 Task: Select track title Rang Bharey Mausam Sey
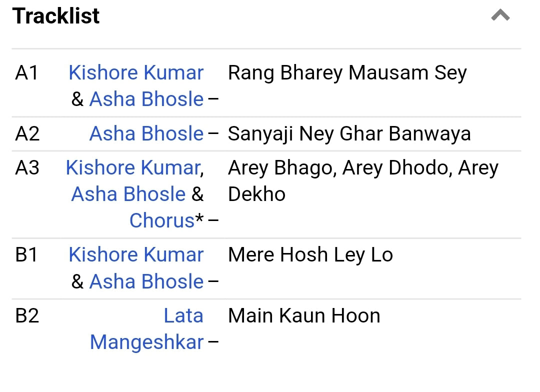(x=347, y=73)
